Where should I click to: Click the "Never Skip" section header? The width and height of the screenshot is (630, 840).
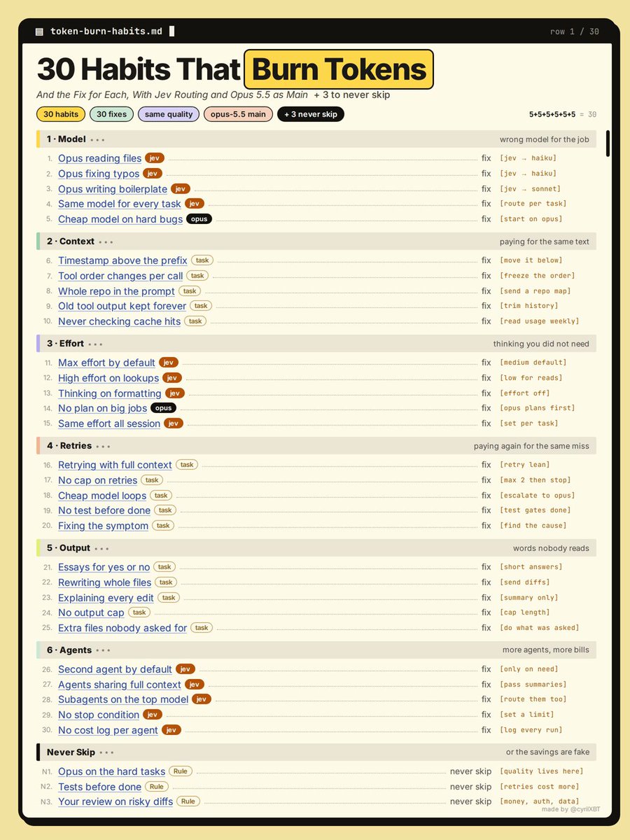click(x=316, y=752)
